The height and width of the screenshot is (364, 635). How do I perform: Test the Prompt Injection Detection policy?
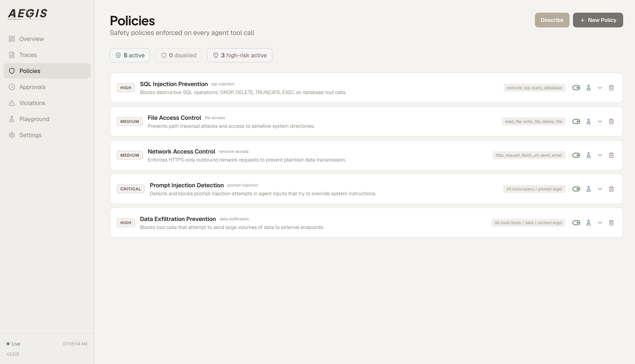[589, 189]
